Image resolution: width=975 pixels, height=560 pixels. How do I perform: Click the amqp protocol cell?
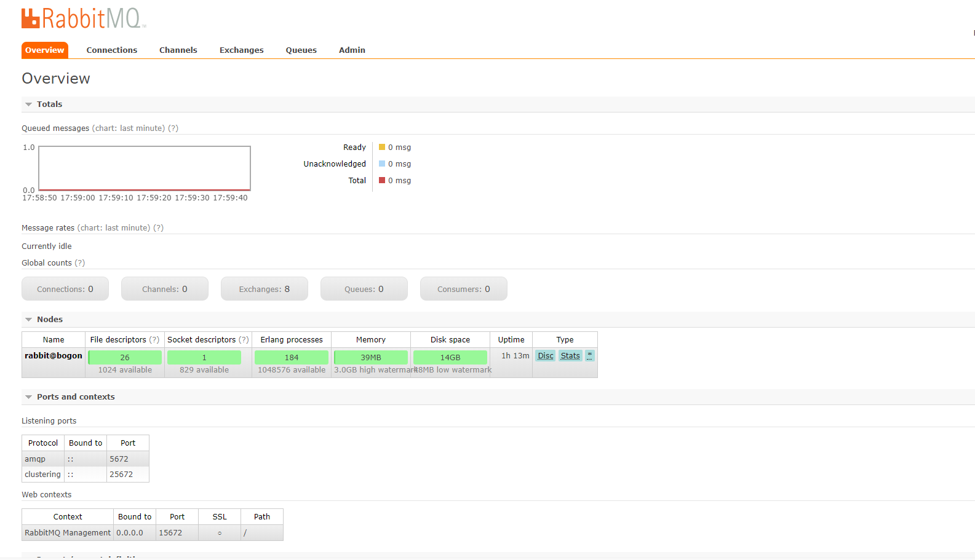[43, 459]
